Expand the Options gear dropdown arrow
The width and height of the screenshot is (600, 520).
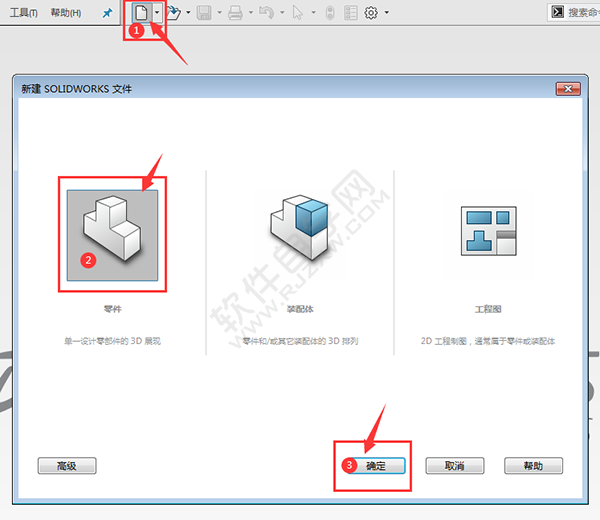(x=387, y=13)
